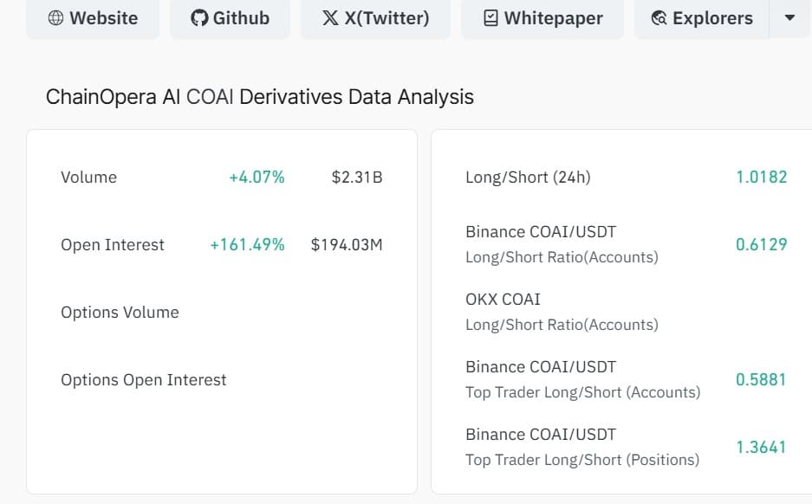Select Binance COAI/USDT Long/Short Ratio value 0.6129
The image size is (812, 504).
(761, 244)
